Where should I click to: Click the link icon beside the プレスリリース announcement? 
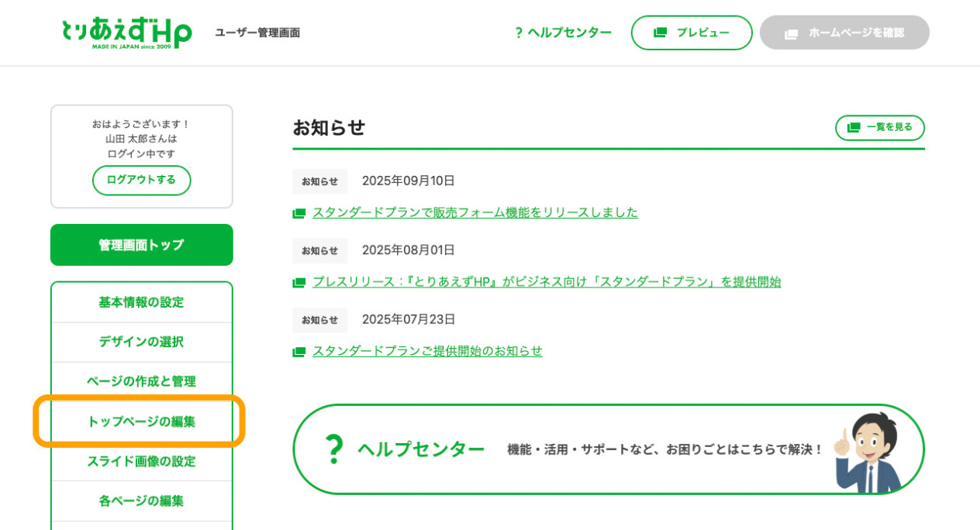pos(299,283)
